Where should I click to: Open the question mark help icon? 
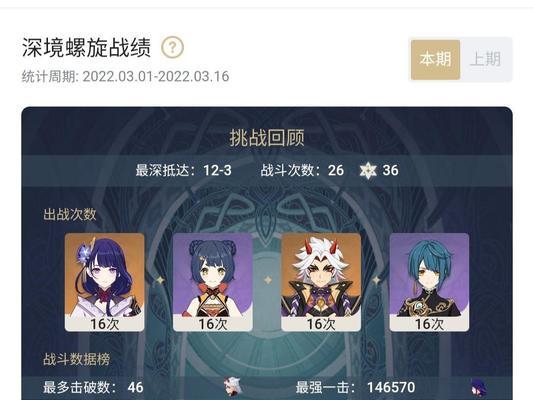[173, 47]
